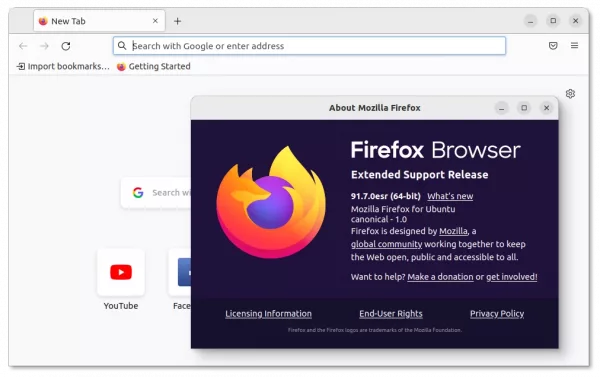Click Extended Support Release text
This screenshot has height=377, width=600.
pyautogui.click(x=419, y=175)
